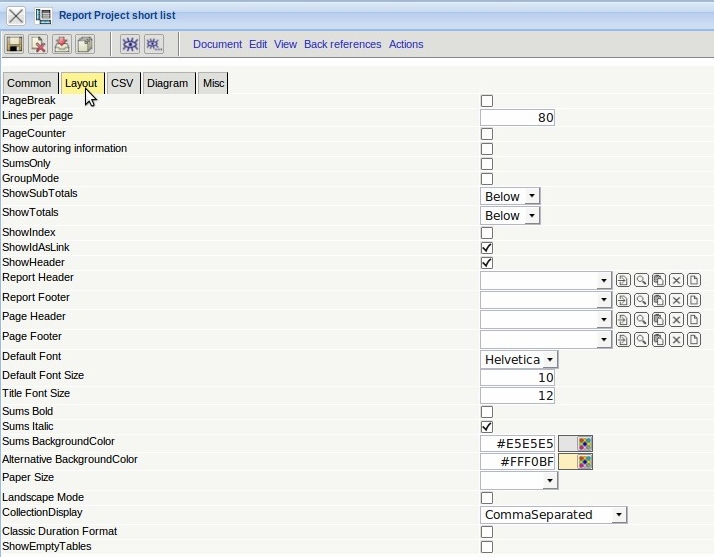
Task: Click the magnifier search icon for Report Header
Action: click(641, 281)
